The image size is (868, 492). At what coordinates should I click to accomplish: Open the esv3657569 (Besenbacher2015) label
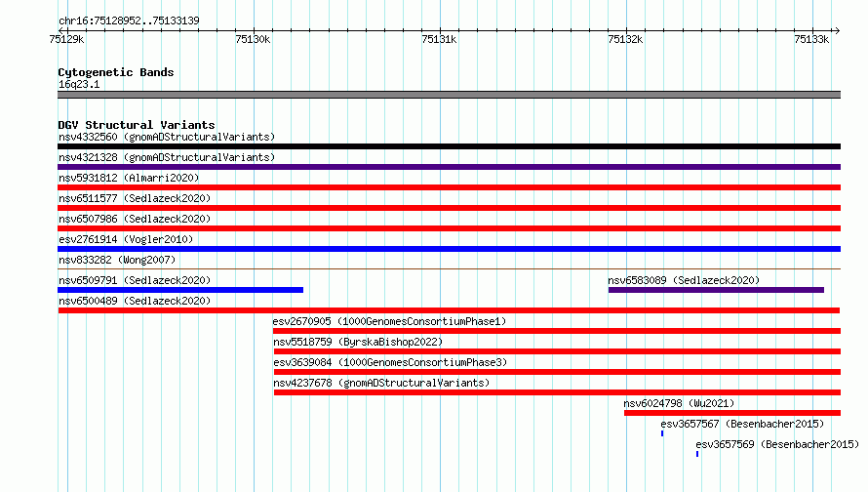(777, 444)
